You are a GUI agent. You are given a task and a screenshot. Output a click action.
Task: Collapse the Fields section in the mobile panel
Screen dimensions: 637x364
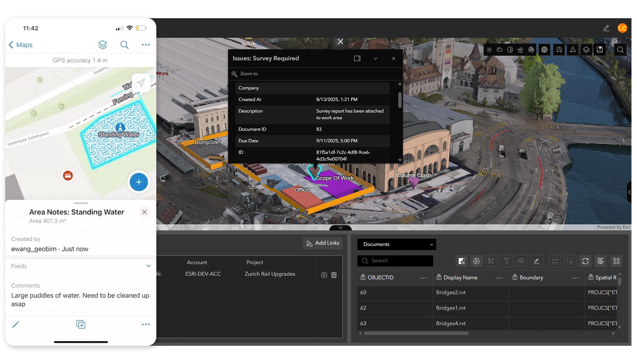coord(149,266)
